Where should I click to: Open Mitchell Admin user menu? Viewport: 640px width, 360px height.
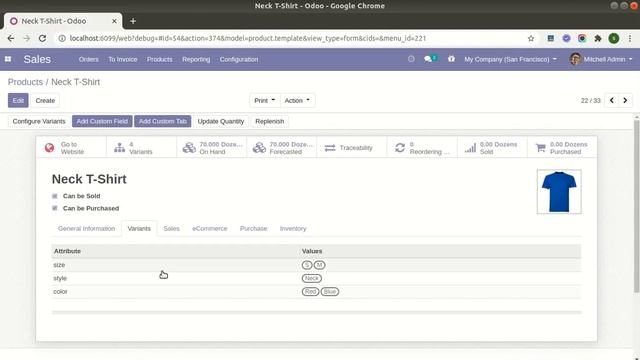[x=601, y=59]
